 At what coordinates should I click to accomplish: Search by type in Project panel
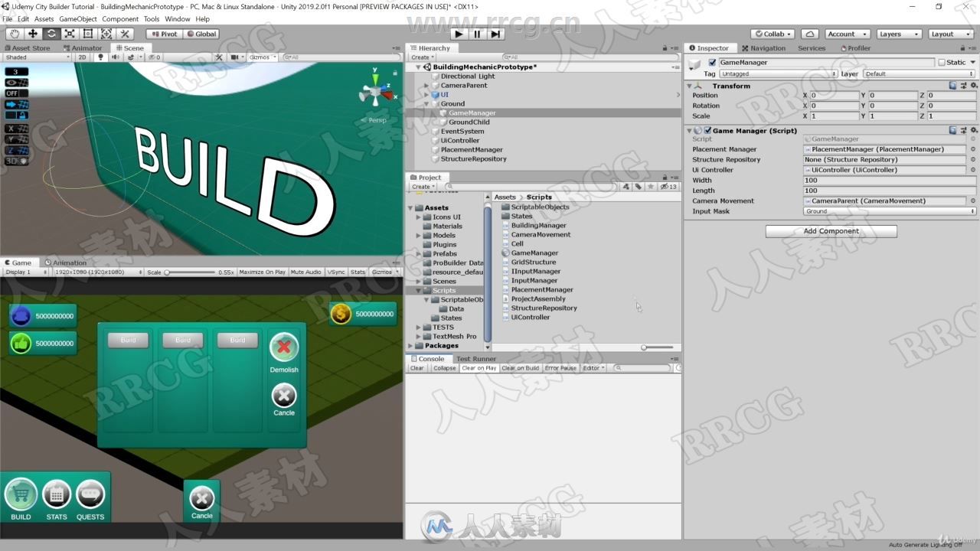(626, 187)
